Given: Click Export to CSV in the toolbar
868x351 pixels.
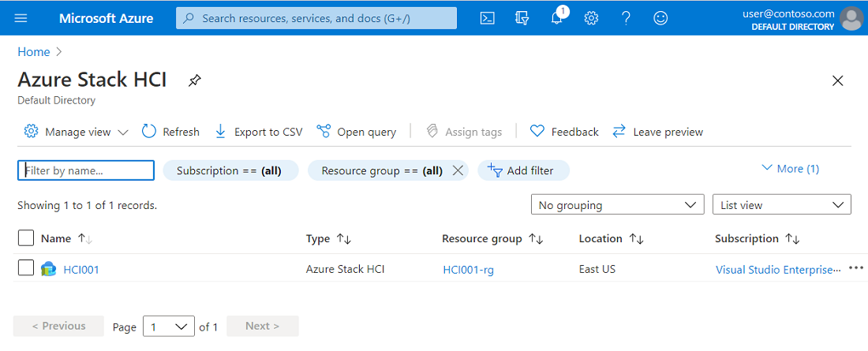Looking at the screenshot, I should click(x=258, y=132).
